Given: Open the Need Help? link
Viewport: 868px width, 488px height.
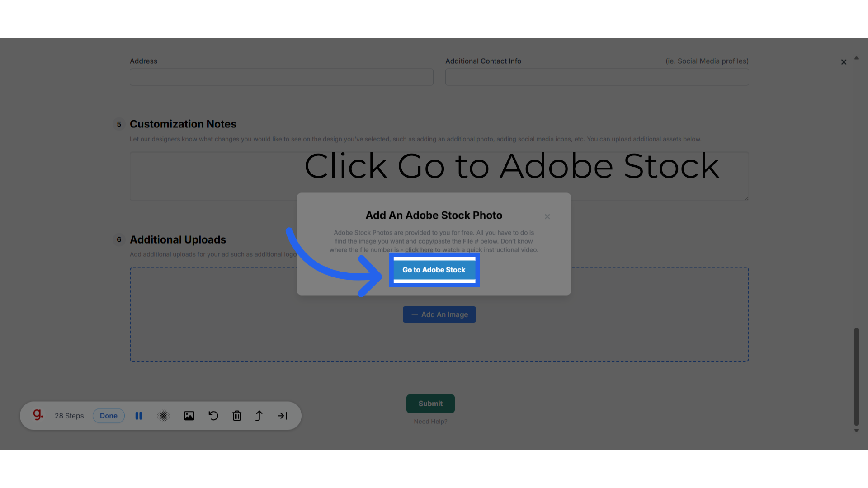Looking at the screenshot, I should tap(430, 422).
